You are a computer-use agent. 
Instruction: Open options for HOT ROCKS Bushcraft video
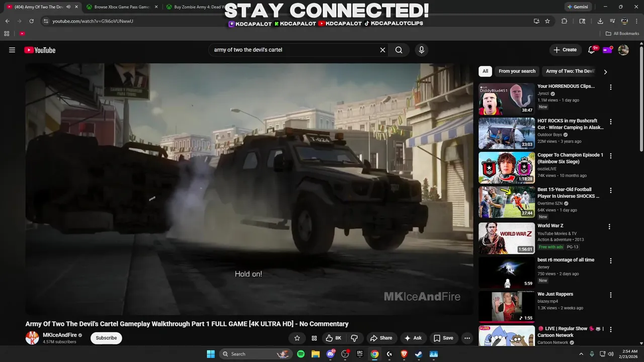[610, 122]
